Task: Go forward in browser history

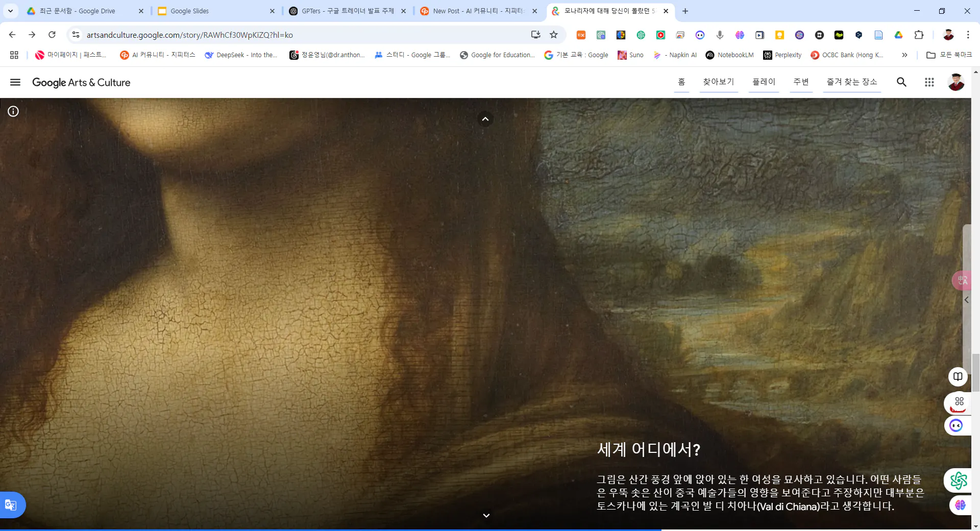Action: 32,35
